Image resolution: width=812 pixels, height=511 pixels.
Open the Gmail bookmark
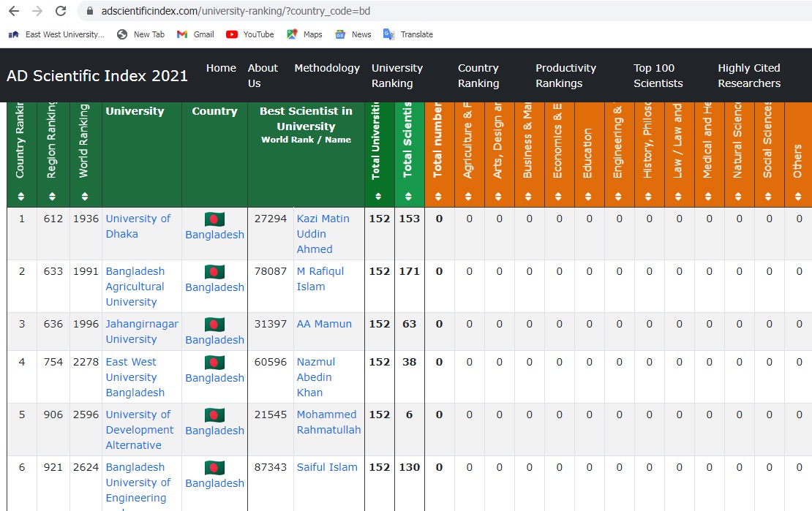pyautogui.click(x=195, y=34)
